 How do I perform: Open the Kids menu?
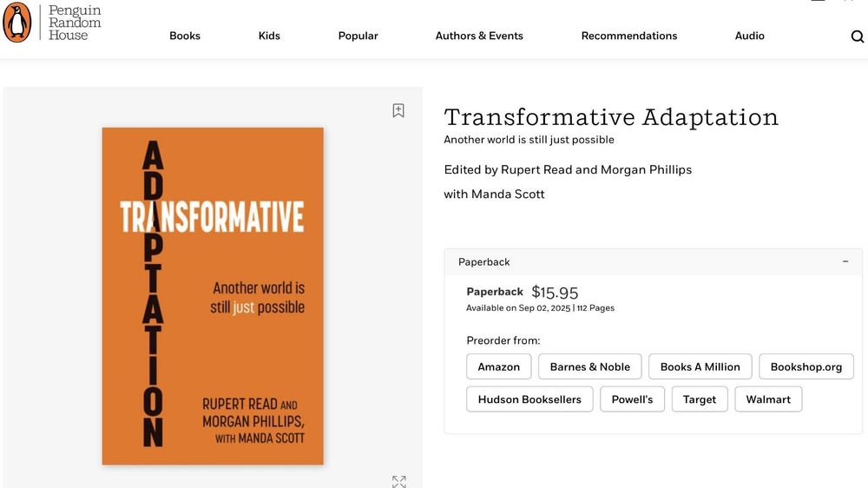pos(269,36)
